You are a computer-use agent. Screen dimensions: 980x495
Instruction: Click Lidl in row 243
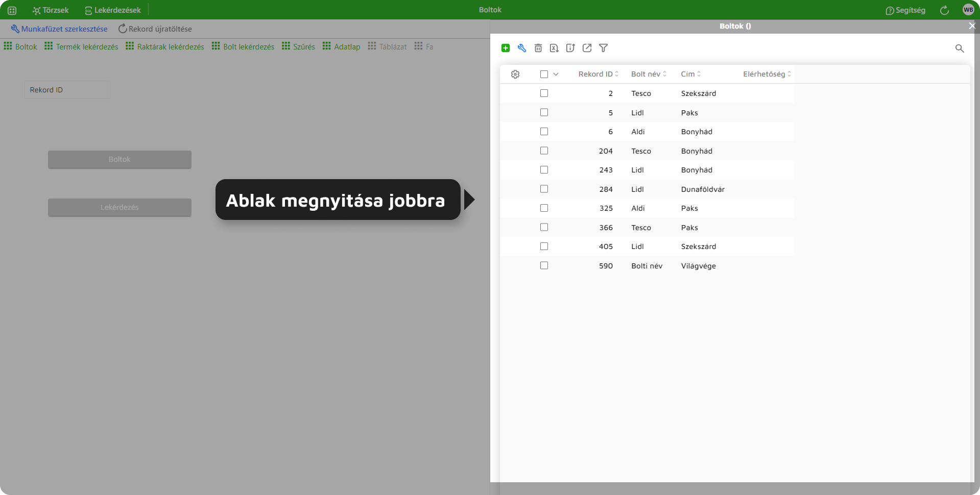click(638, 170)
